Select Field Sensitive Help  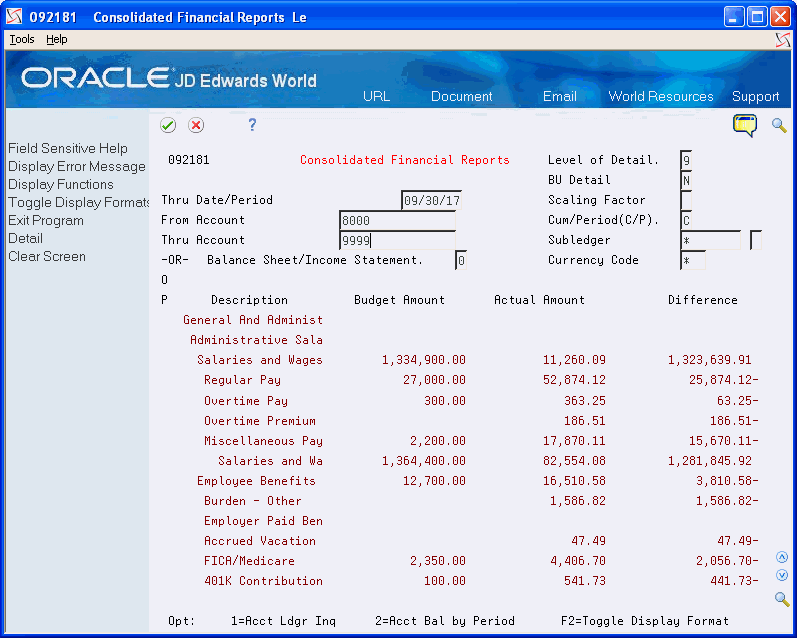point(68,148)
